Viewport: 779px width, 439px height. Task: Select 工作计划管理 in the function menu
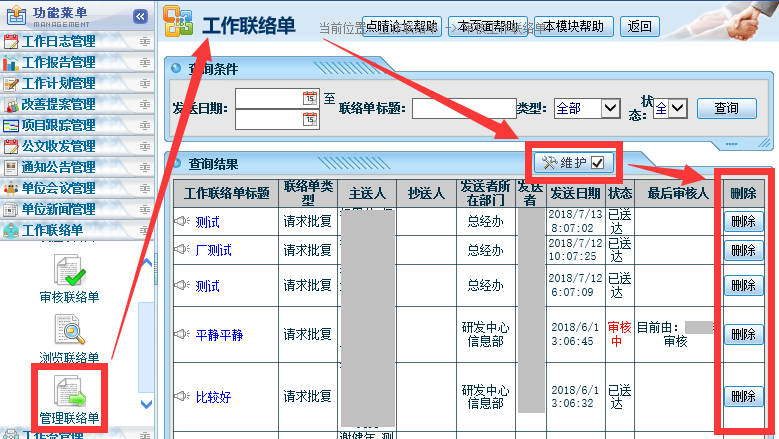coord(58,84)
